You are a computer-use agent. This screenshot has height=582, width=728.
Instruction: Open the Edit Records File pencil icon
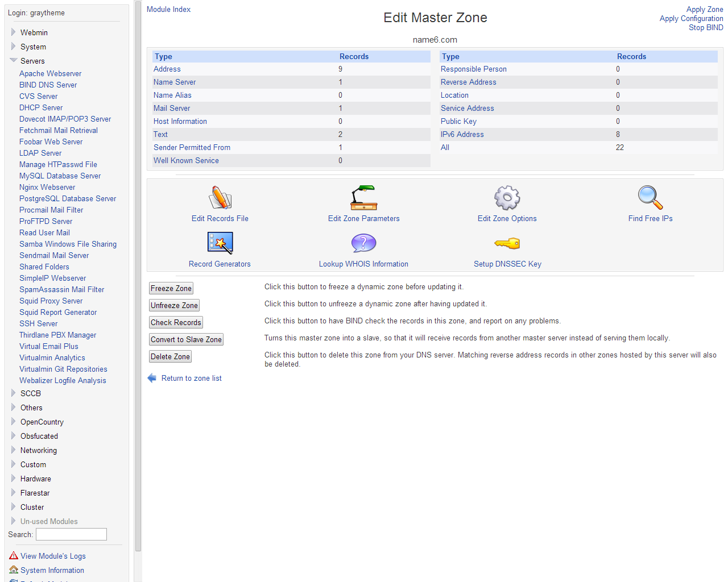[220, 198]
